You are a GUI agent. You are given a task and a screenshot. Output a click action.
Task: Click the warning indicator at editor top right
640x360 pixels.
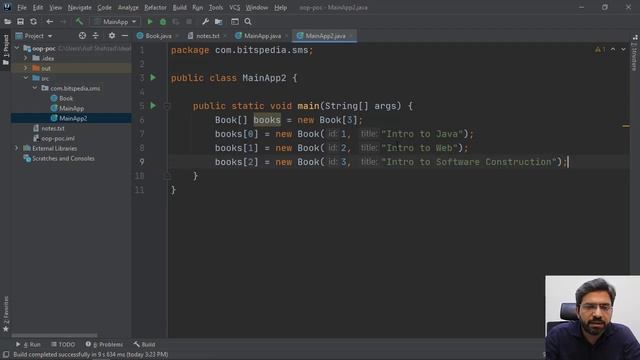pyautogui.click(x=600, y=49)
